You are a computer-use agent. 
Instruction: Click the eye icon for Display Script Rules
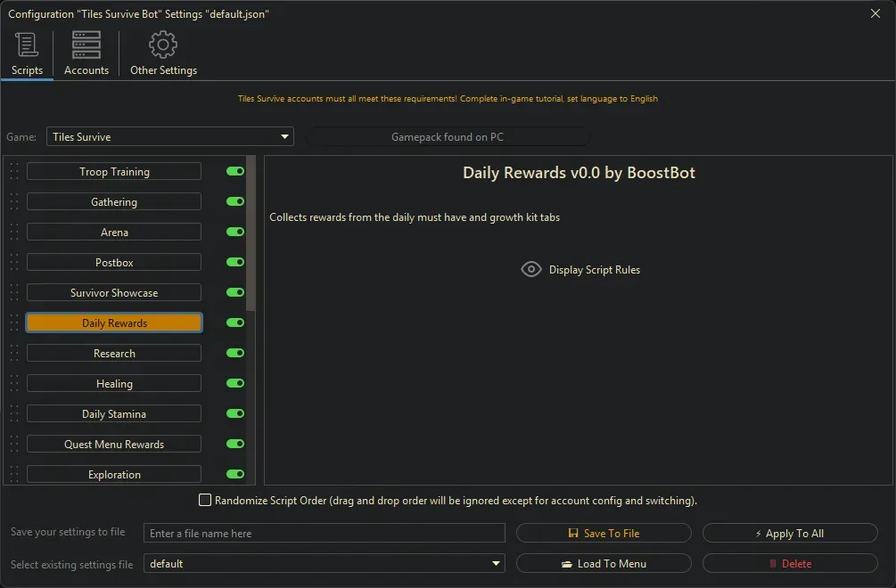[531, 270]
